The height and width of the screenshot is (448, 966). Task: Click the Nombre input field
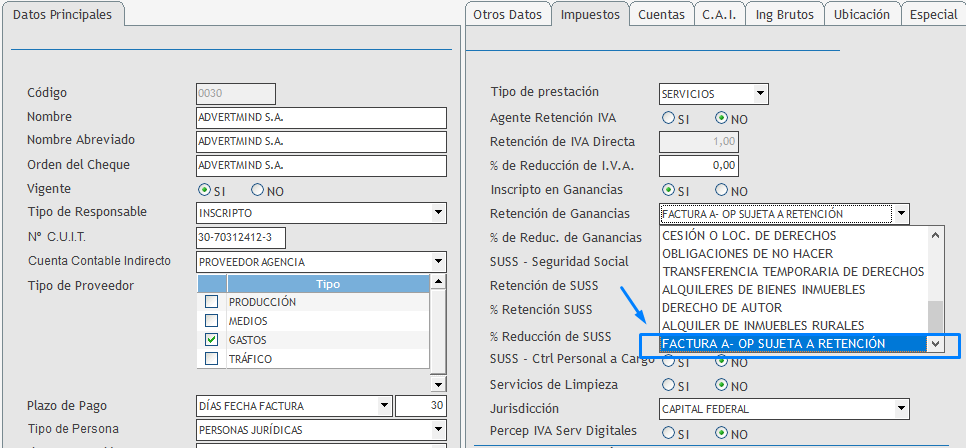point(321,118)
